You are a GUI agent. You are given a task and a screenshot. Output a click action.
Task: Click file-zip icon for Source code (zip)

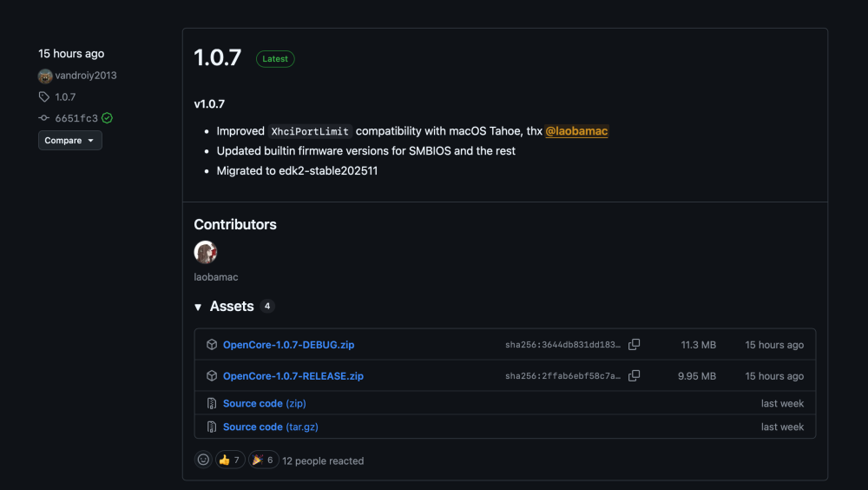coord(212,403)
